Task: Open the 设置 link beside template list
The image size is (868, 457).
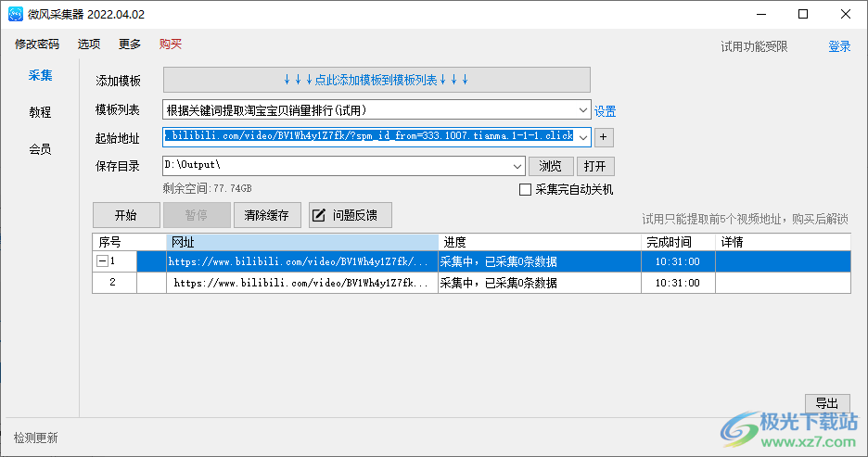Action: pos(605,111)
